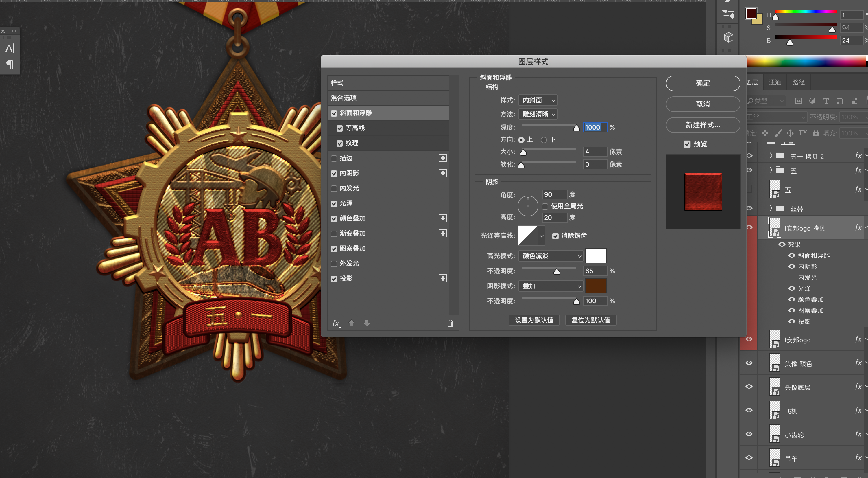The image size is (868, 478).
Task: Open the 高光模式 highlight mode dropdown
Action: [551, 256]
